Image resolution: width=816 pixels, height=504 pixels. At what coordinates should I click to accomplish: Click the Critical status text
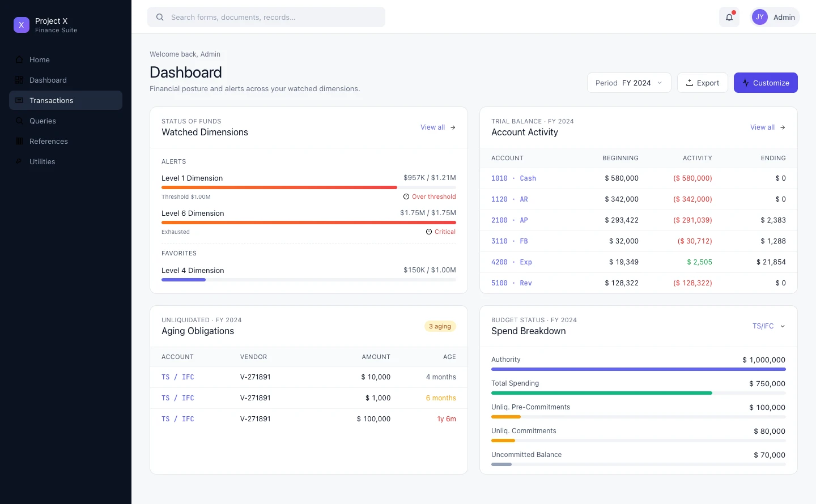(445, 232)
